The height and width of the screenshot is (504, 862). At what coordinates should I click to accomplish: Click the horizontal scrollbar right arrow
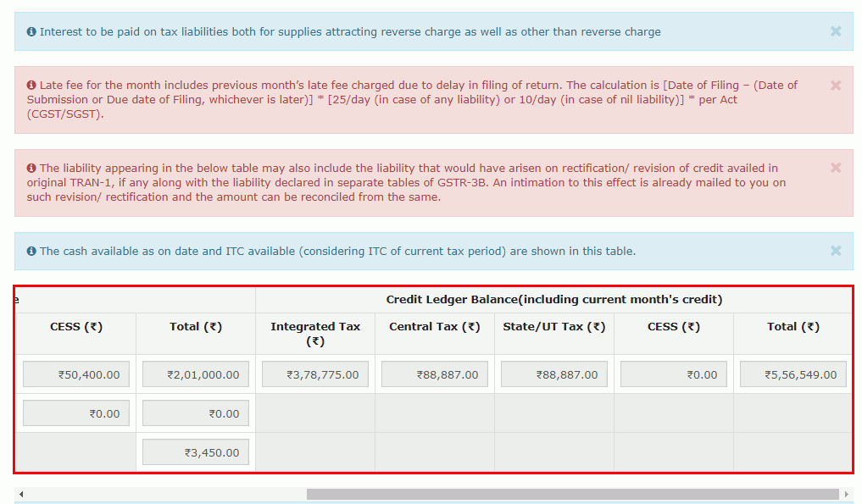847,494
